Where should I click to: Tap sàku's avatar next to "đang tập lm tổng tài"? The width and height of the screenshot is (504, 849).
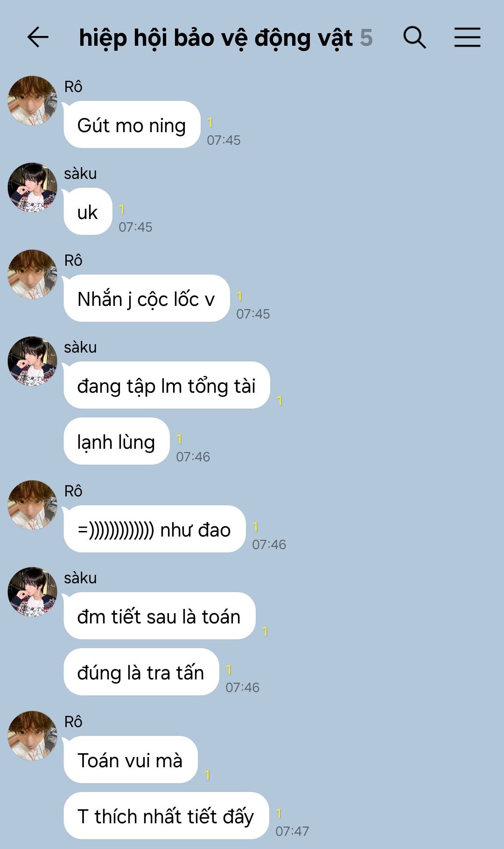[32, 361]
